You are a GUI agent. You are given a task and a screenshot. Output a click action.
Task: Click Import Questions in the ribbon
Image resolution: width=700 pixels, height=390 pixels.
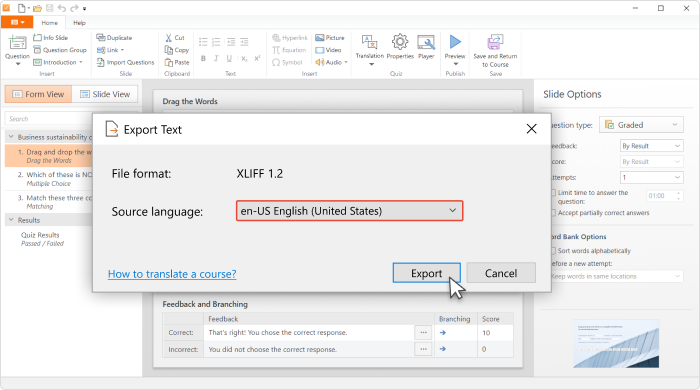coord(125,62)
